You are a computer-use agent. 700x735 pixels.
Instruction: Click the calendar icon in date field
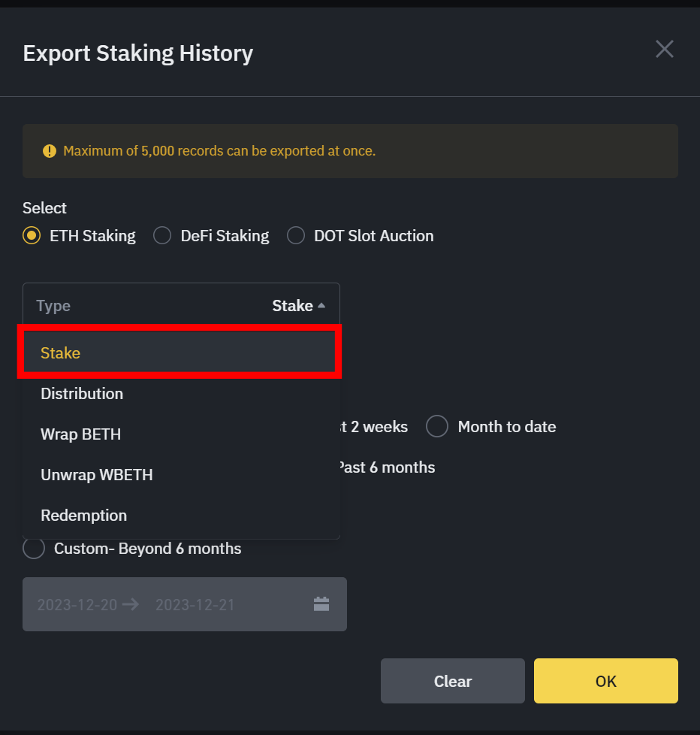(321, 604)
